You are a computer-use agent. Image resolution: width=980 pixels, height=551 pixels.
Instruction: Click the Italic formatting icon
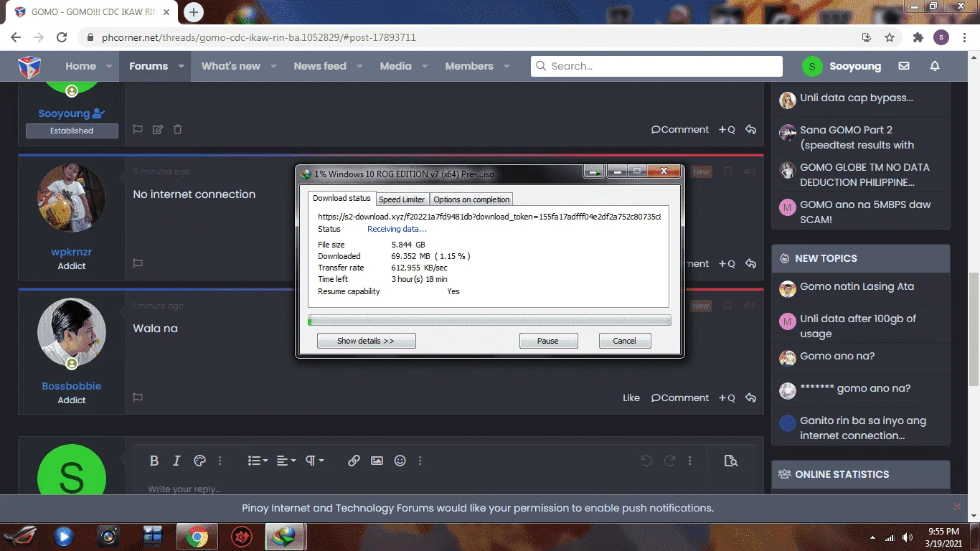point(176,461)
